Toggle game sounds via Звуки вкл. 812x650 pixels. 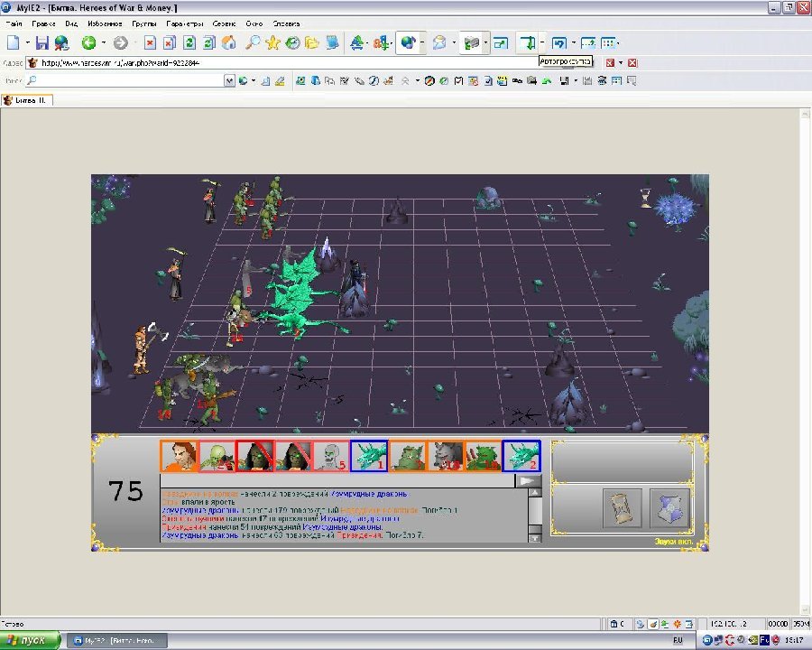674,542
